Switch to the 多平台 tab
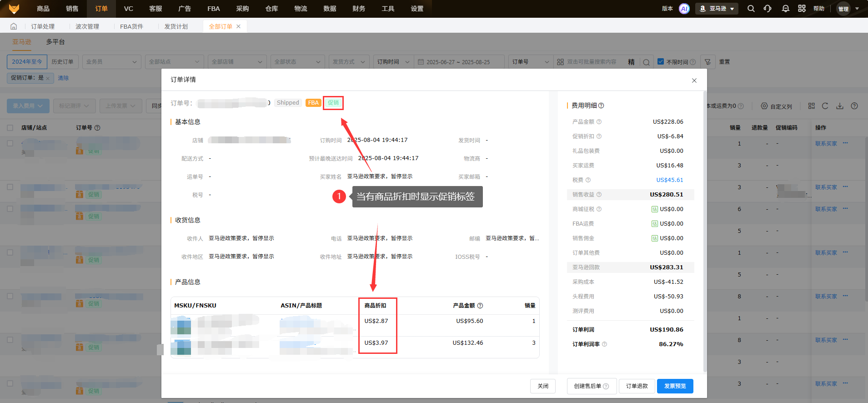The width and height of the screenshot is (868, 403). pos(55,42)
